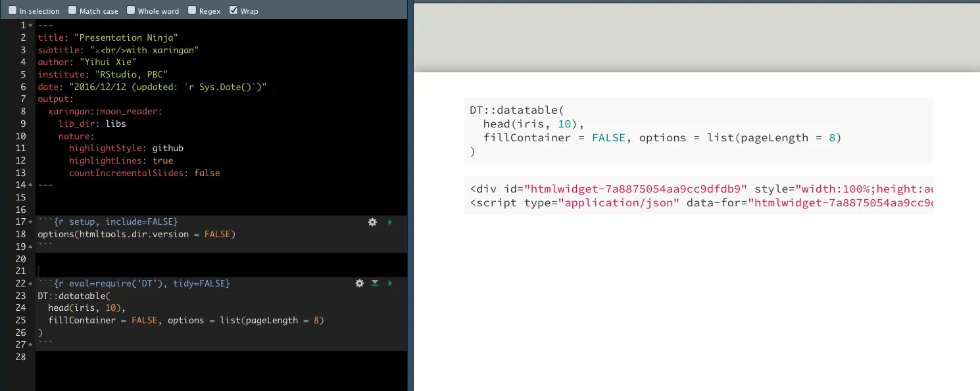
Task: Click the output: line in the editor
Action: (56, 99)
